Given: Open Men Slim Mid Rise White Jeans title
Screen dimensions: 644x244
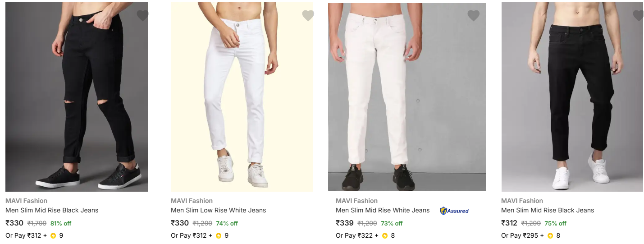Looking at the screenshot, I should coord(383,210).
